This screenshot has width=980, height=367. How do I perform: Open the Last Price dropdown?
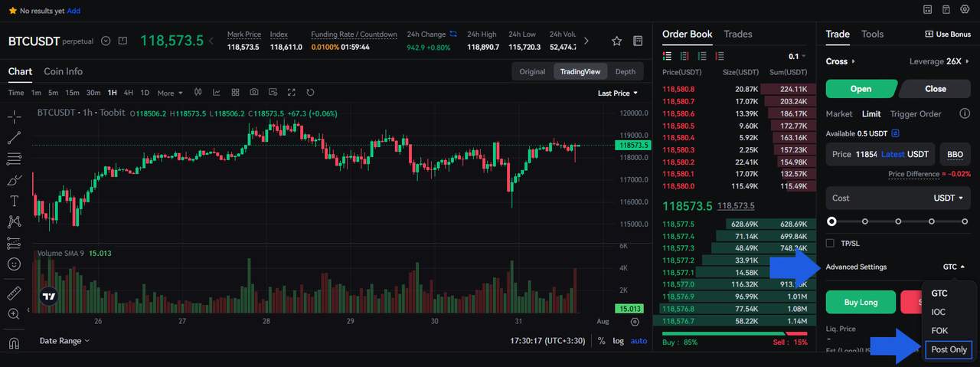point(617,93)
